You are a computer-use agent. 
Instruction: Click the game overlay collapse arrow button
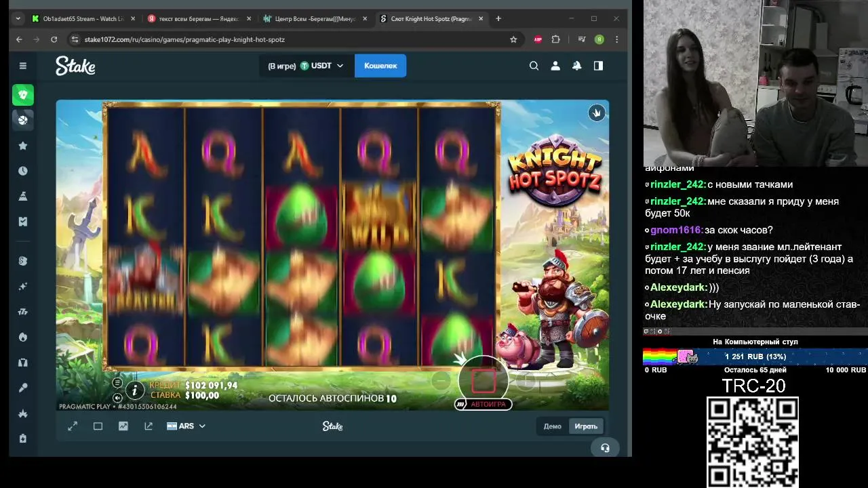596,113
